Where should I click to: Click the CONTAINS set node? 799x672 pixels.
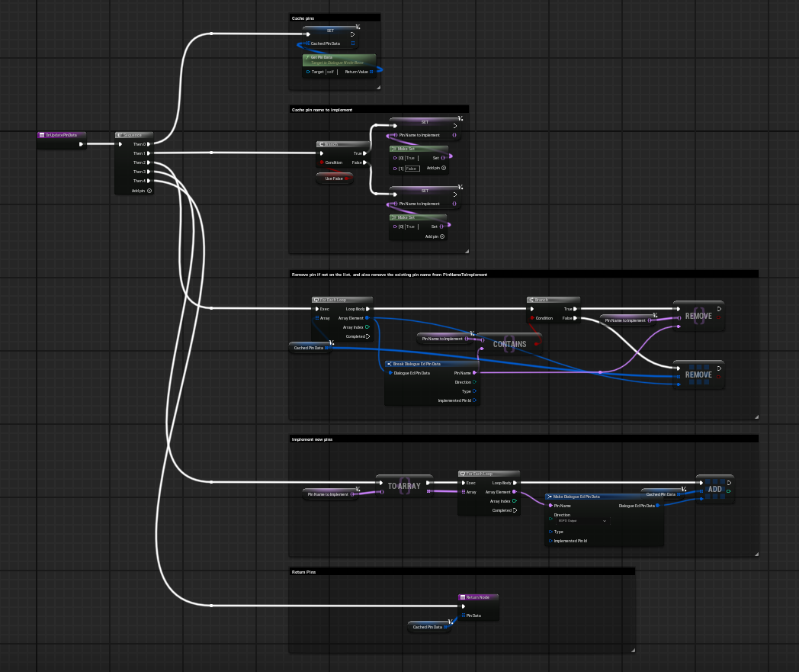click(x=509, y=344)
